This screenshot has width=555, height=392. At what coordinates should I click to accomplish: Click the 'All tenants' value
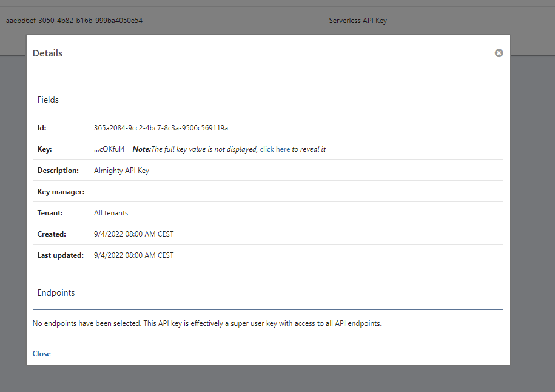[x=111, y=213]
